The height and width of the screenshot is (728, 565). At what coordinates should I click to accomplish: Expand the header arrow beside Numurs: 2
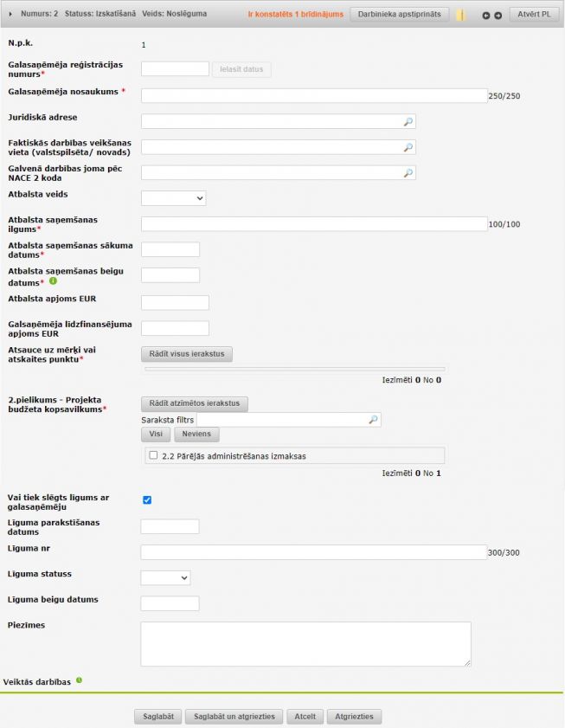10,15
